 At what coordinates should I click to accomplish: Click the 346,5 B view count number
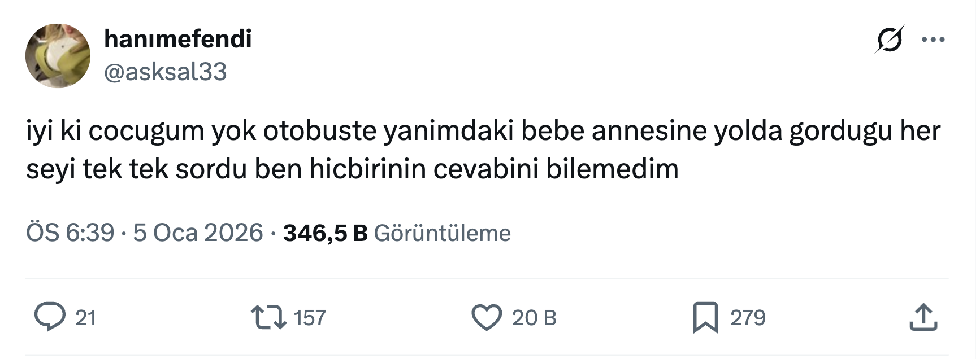click(x=325, y=233)
